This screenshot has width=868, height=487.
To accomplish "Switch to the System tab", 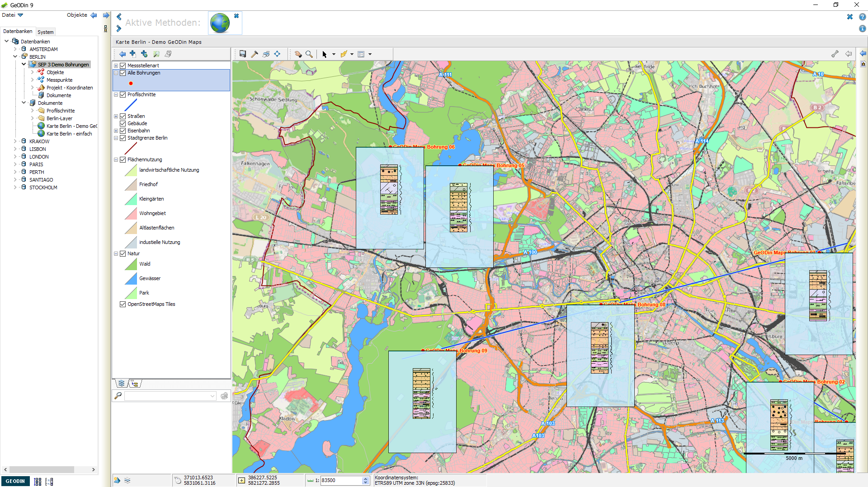I will click(45, 32).
